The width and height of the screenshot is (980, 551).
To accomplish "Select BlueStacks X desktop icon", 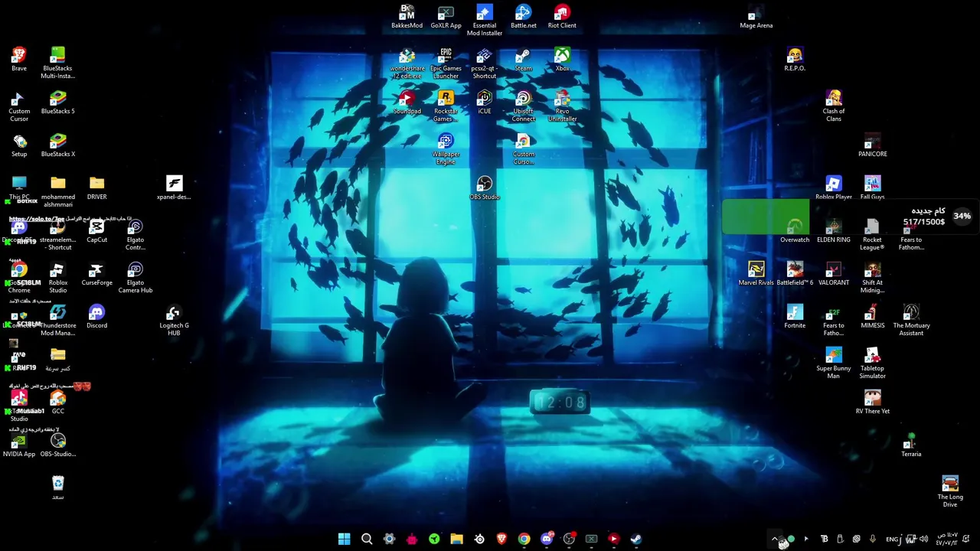I will (x=58, y=145).
